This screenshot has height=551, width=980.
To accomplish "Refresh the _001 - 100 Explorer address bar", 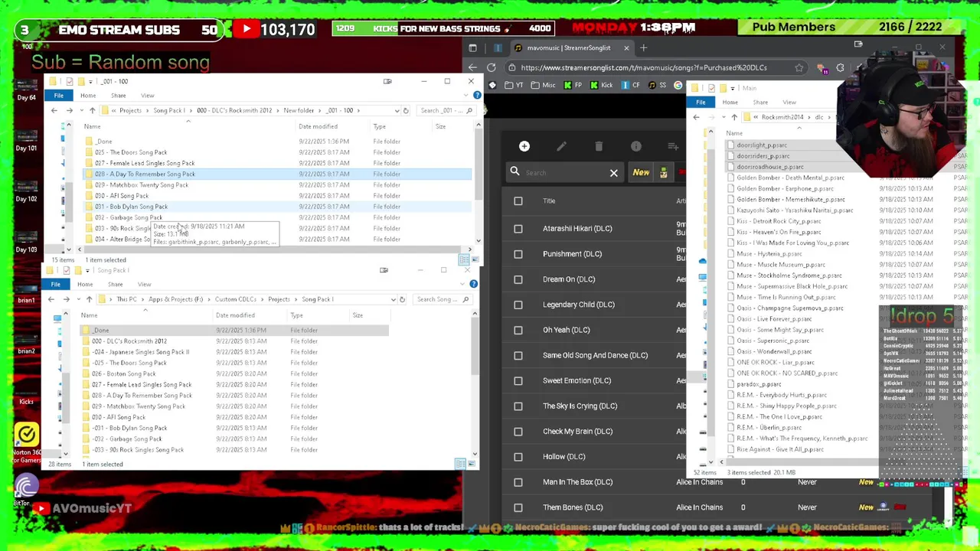I will pos(406,110).
